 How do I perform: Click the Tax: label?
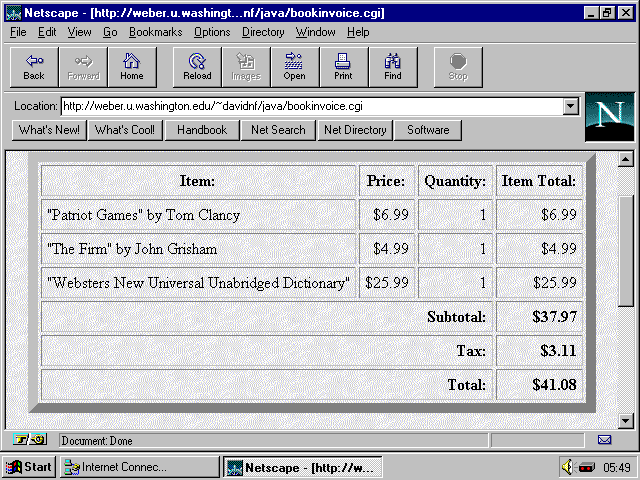click(471, 351)
